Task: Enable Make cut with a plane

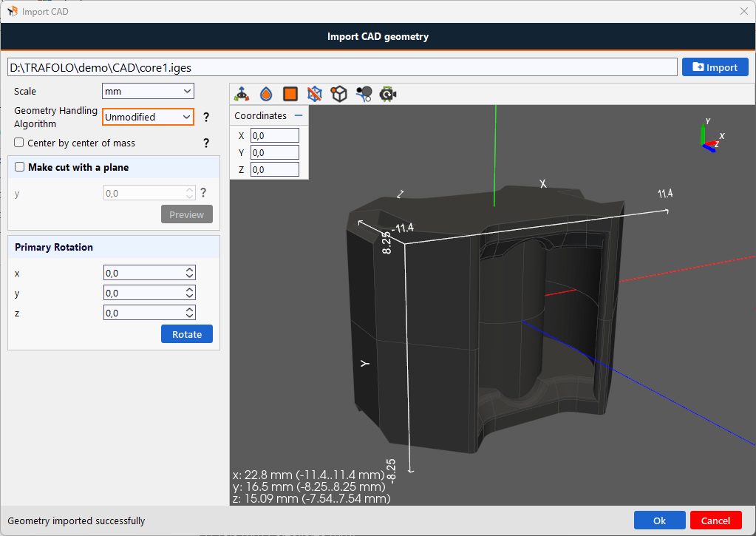Action: click(18, 166)
